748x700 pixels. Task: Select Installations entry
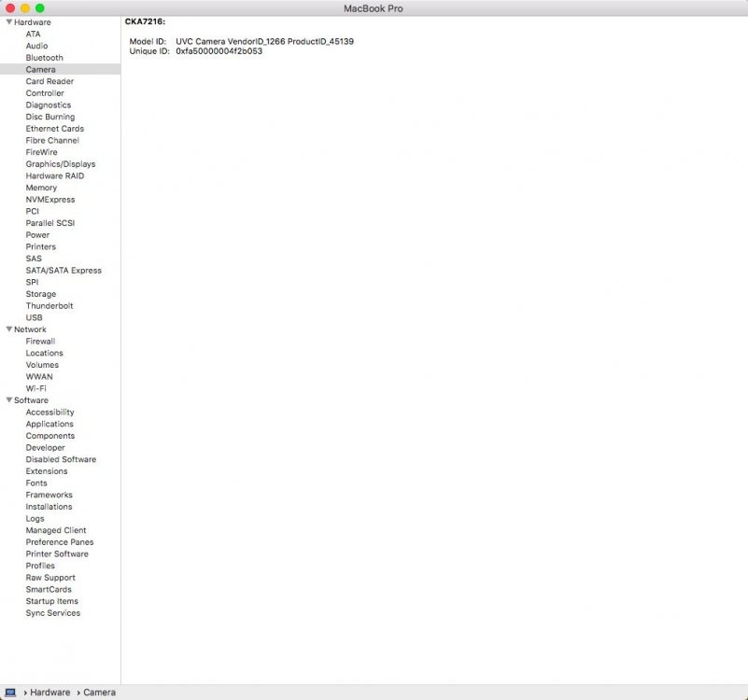coord(49,507)
